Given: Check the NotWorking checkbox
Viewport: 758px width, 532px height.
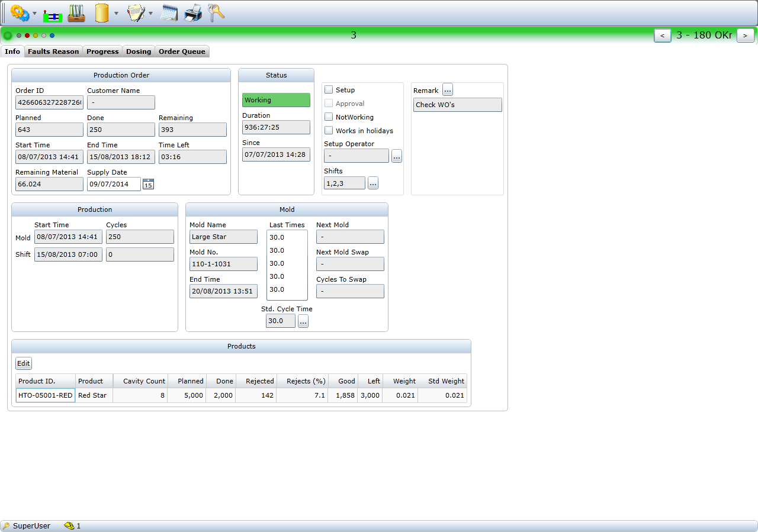Looking at the screenshot, I should [329, 117].
